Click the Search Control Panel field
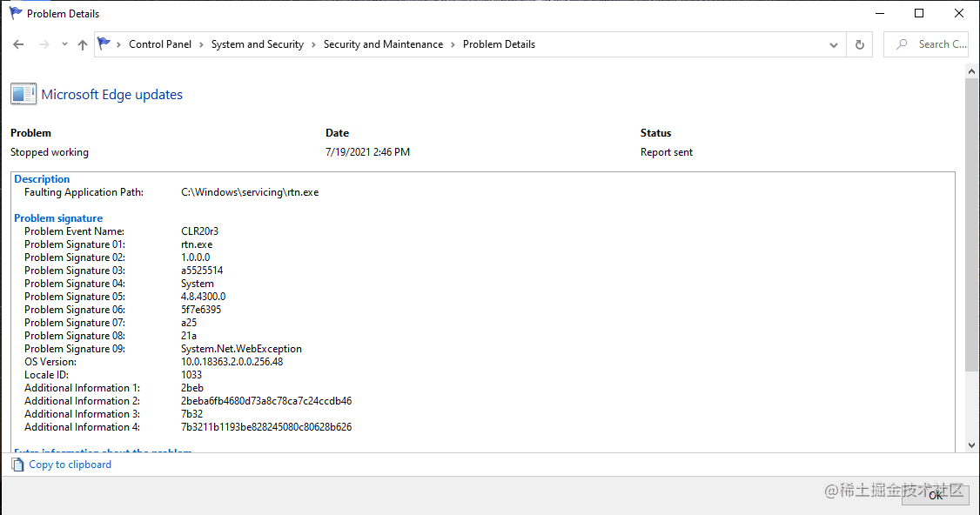This screenshot has width=980, height=515. pyautogui.click(x=926, y=44)
